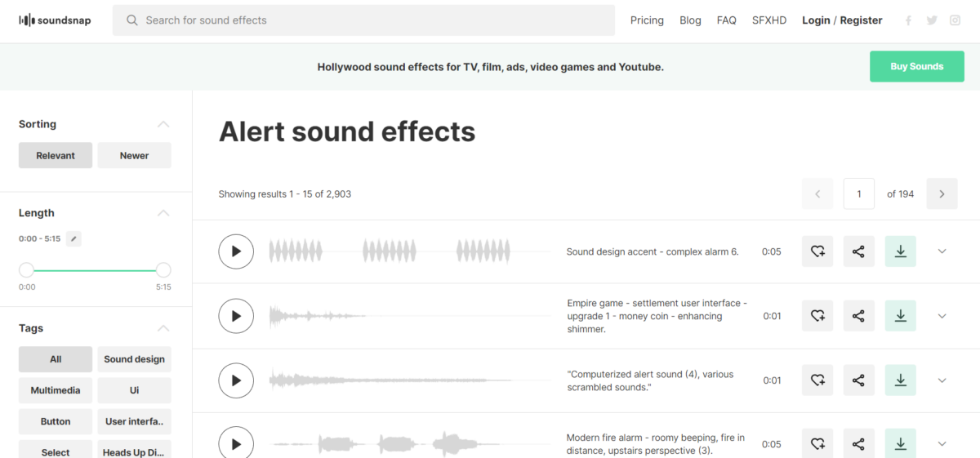980x458 pixels.
Task: Sort results by Newer
Action: [134, 155]
